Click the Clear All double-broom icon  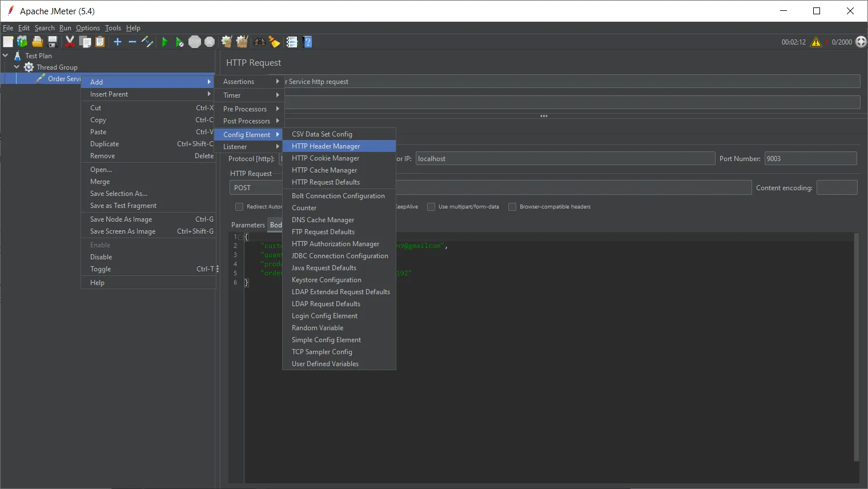[x=242, y=42]
